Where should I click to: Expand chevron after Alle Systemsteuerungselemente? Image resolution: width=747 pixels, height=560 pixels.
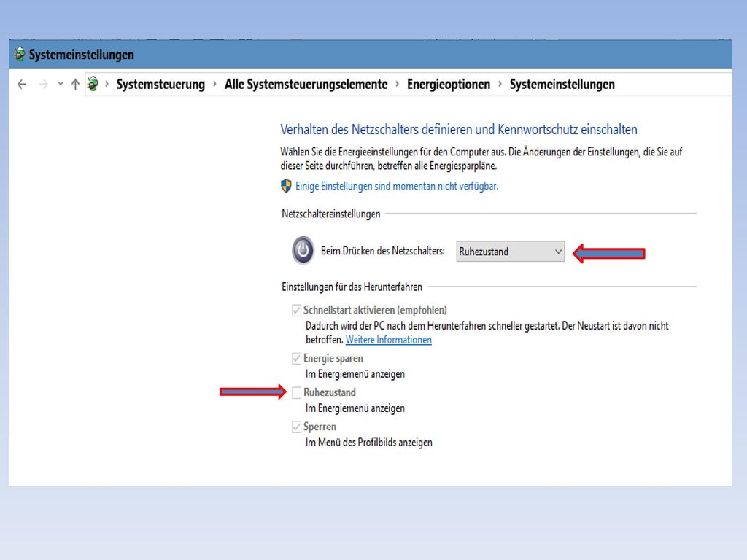[397, 85]
